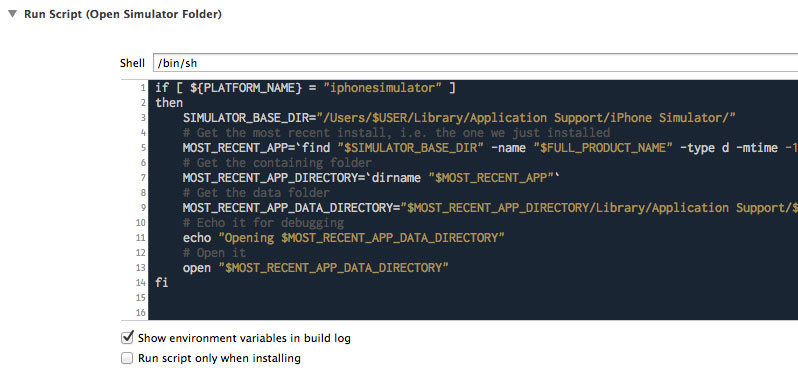Click the comment 'Echo it for debugging'

[x=263, y=223]
